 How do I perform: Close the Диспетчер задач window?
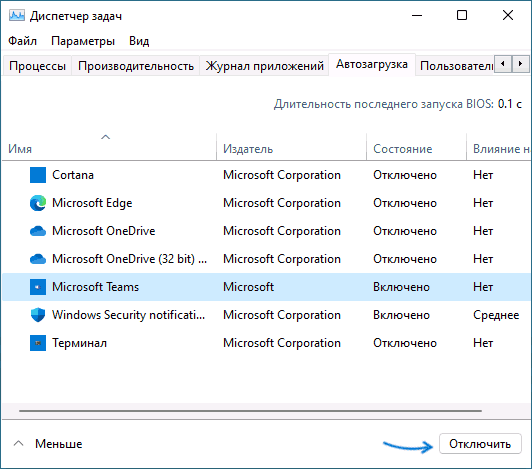508,15
